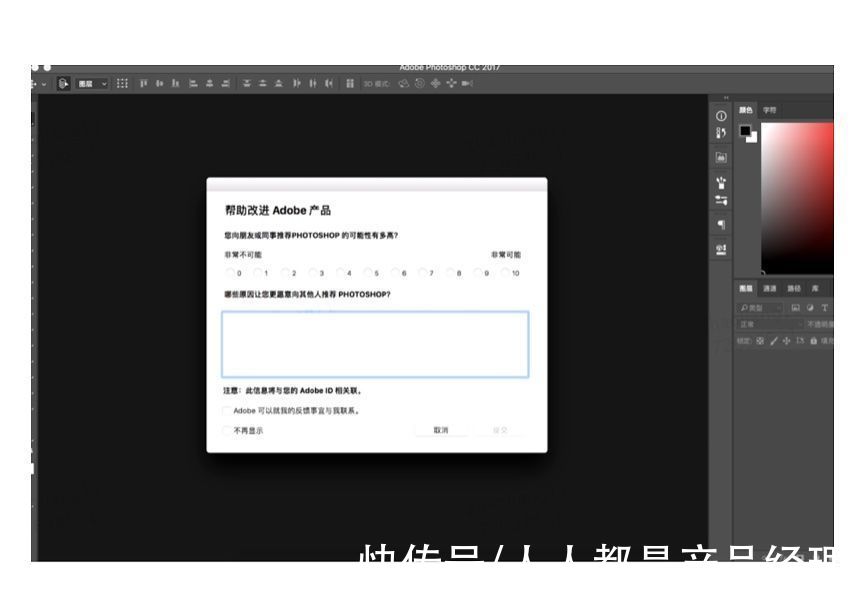Screen dimensions: 854x590
Task: Switch to the 通道 tab
Action: (770, 288)
